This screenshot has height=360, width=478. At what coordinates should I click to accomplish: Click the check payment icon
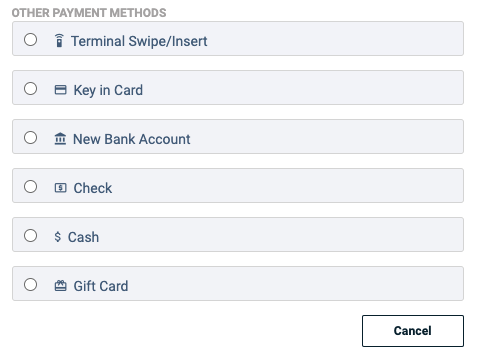[60, 188]
